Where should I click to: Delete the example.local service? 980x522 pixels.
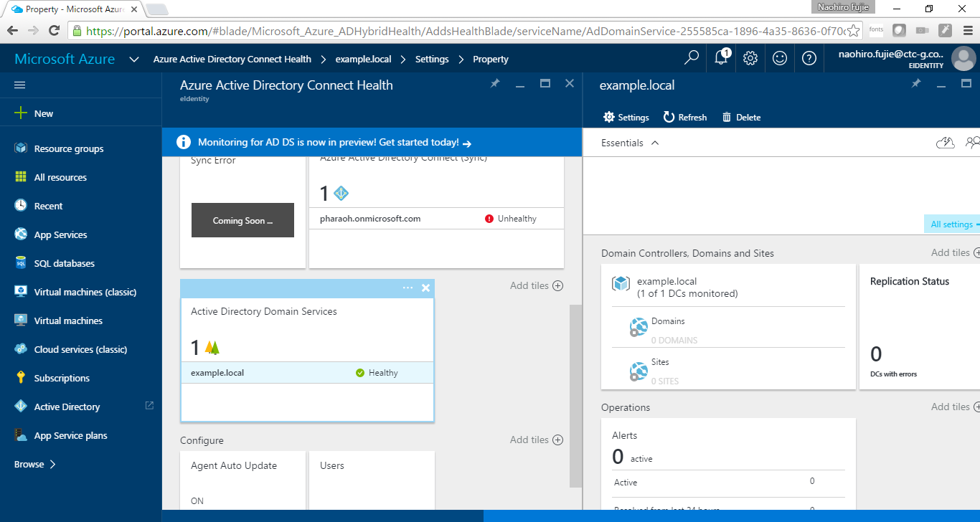point(741,117)
